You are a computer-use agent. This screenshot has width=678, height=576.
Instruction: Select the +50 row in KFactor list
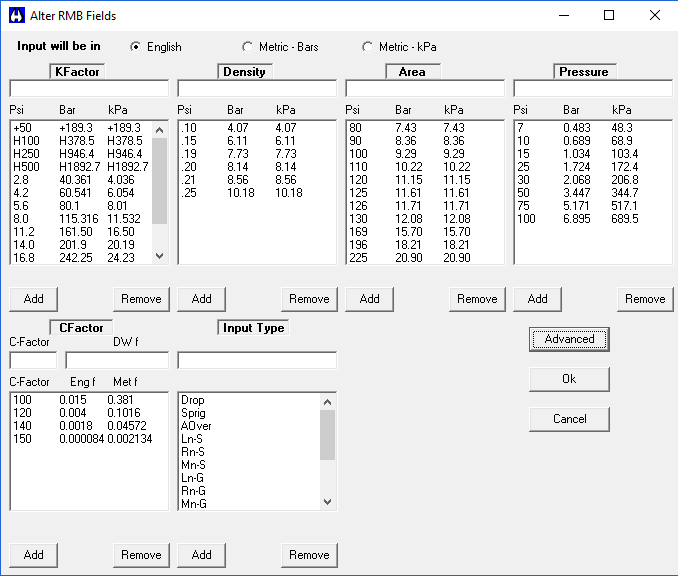click(x=81, y=128)
